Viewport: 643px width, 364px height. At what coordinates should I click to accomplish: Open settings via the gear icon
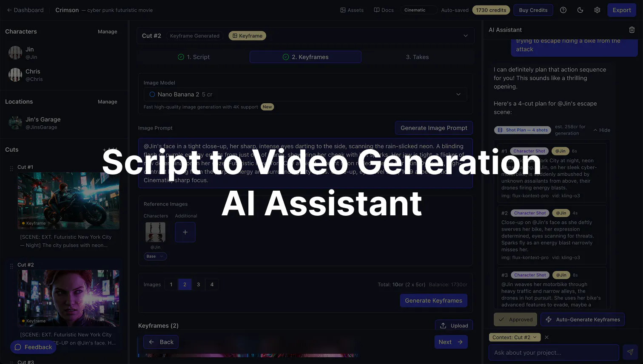597,10
